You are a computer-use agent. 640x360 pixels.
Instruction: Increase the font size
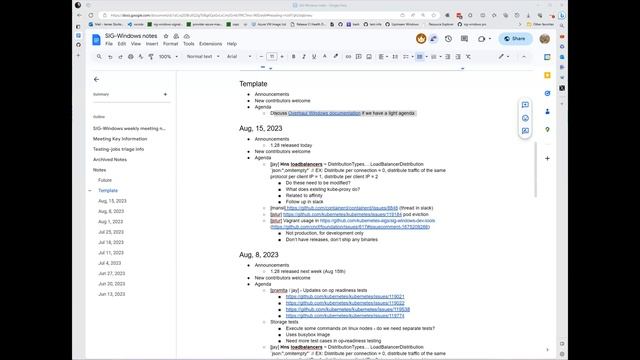[x=282, y=57]
